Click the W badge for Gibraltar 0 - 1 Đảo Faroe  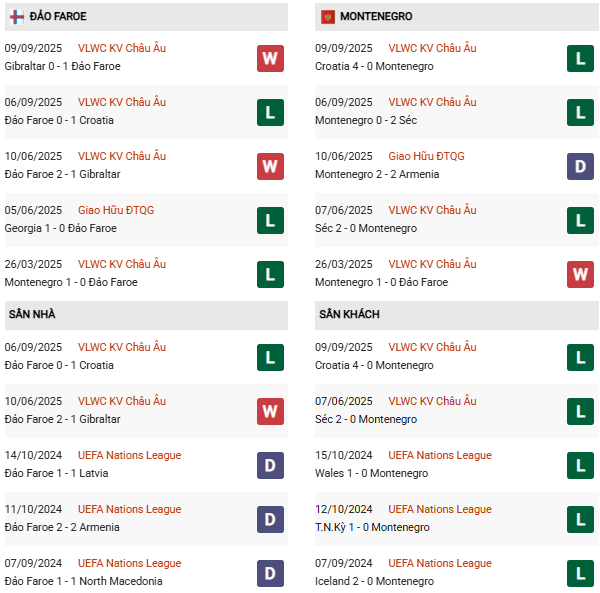pyautogui.click(x=270, y=58)
